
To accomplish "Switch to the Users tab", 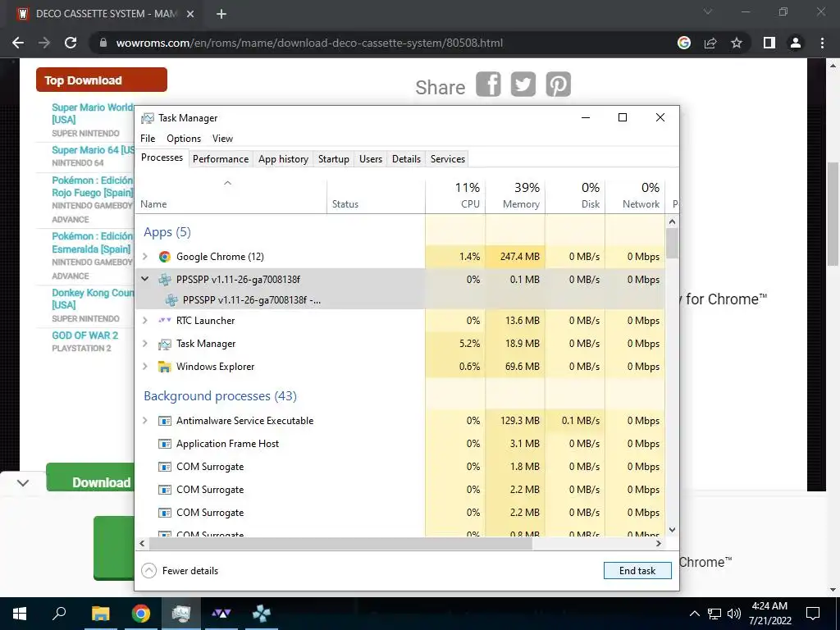I will tap(371, 158).
